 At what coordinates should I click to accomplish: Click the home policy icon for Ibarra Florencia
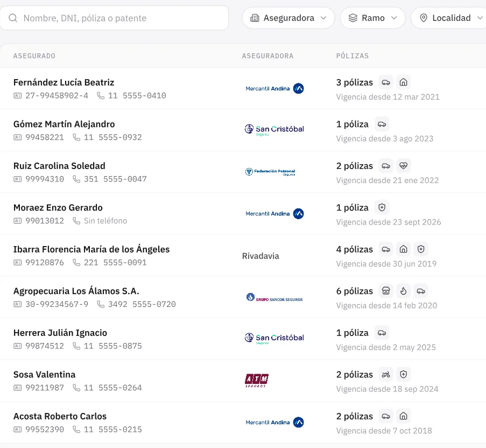tap(403, 249)
